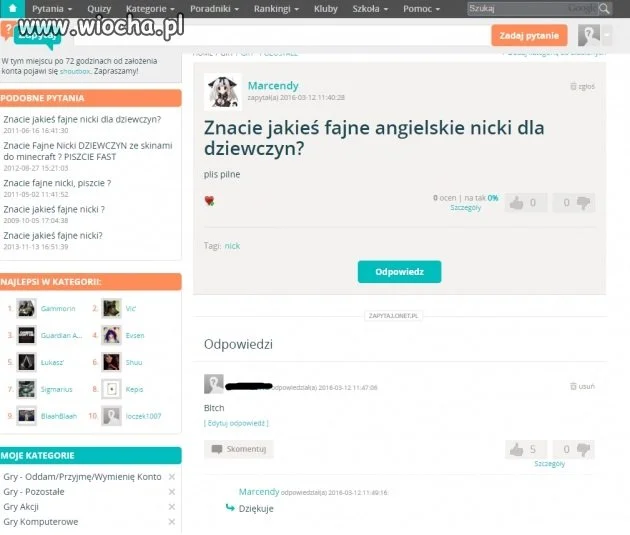Image resolution: width=630 pixels, height=535 pixels.
Task: Click thumbs up on Marcendy's question
Action: tap(516, 203)
